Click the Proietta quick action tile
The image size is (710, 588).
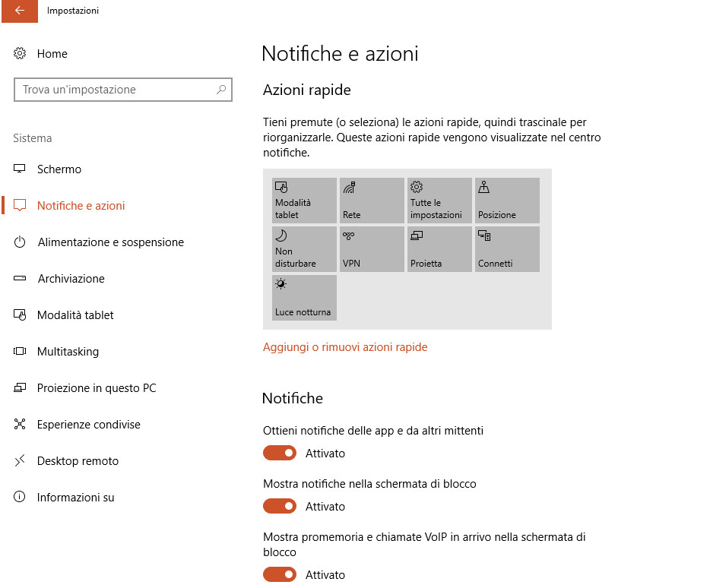pyautogui.click(x=439, y=249)
